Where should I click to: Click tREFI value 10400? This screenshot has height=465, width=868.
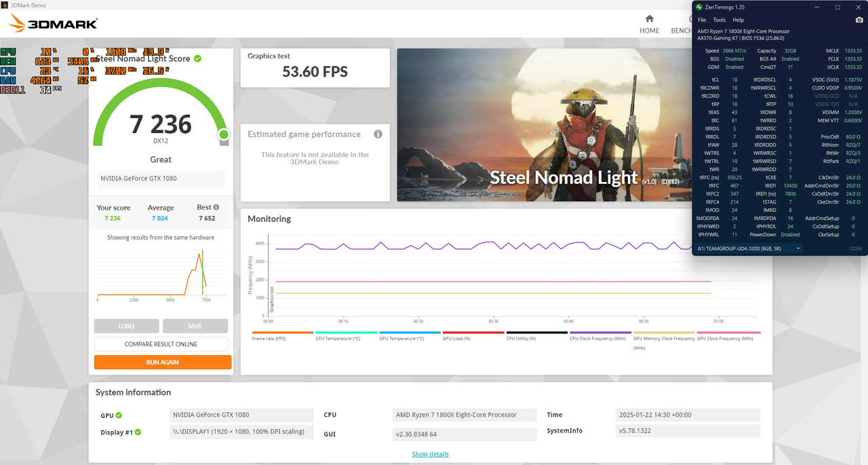(x=790, y=185)
